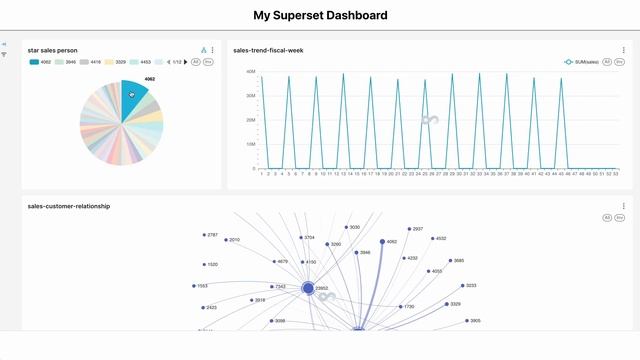Click the sales-customer-relationship chart title
Image resolution: width=640 pixels, height=360 pixels.
(x=69, y=206)
